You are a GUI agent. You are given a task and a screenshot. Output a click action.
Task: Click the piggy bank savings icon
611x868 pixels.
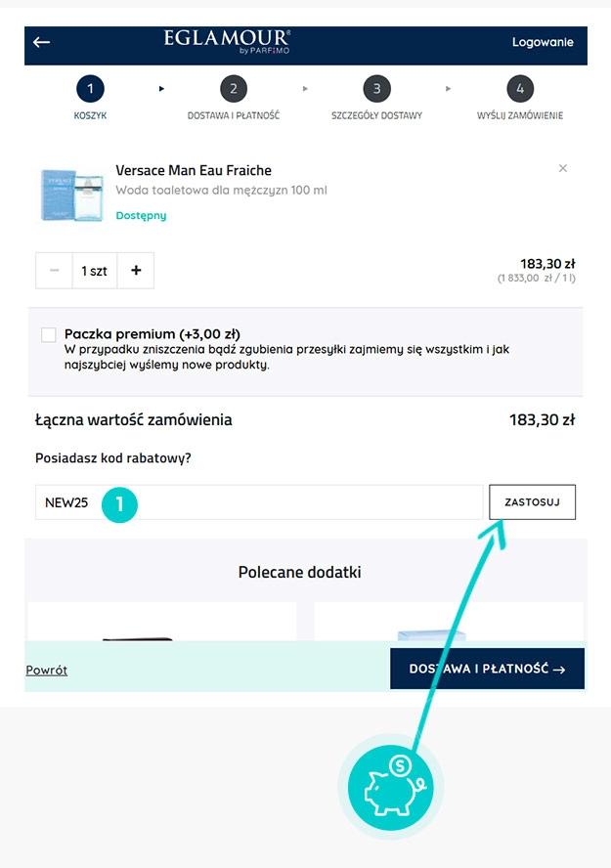click(x=390, y=786)
